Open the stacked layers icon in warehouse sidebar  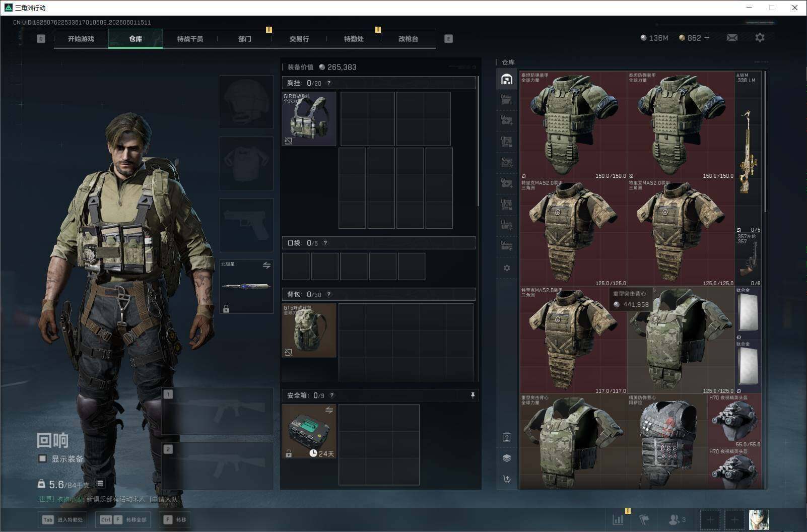[507, 458]
